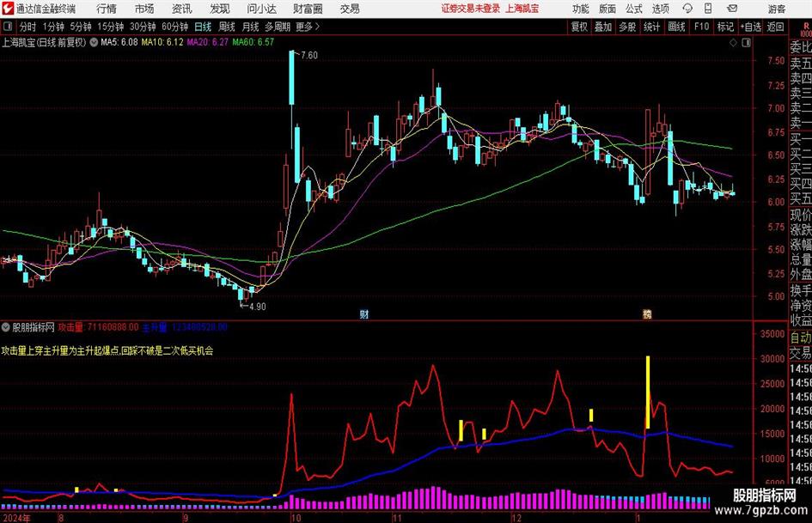Switch to 周线 period

point(227,27)
